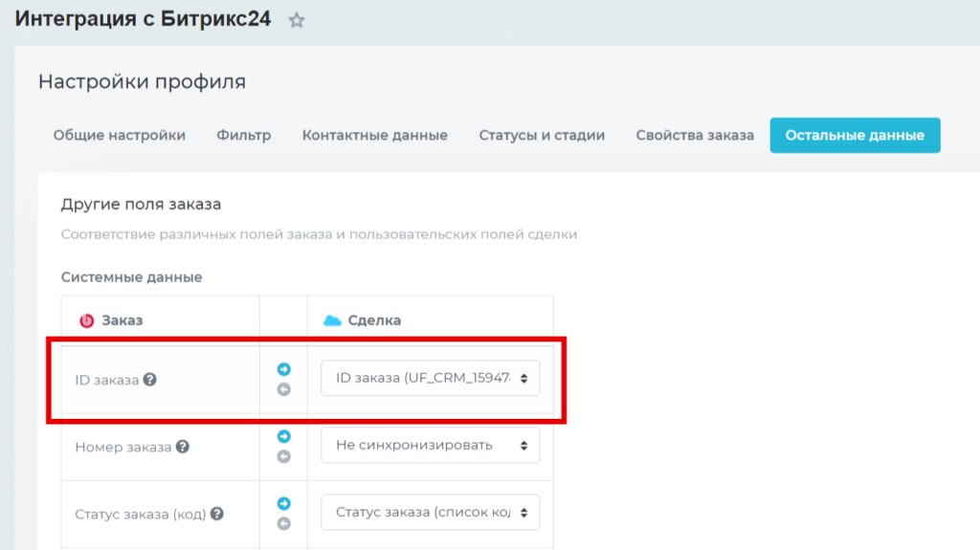Viewport: 980px width, 550px height.
Task: Open the Не синхронизировать dropdown
Action: pos(430,445)
